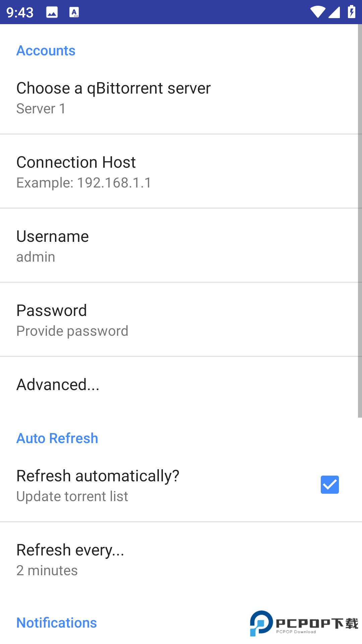The image size is (362, 644).
Task: Tap the Wi-Fi signal icon
Action: click(x=317, y=12)
